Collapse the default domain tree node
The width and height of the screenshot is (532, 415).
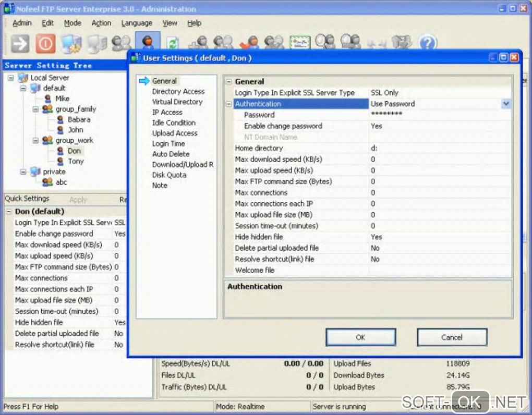coord(23,88)
